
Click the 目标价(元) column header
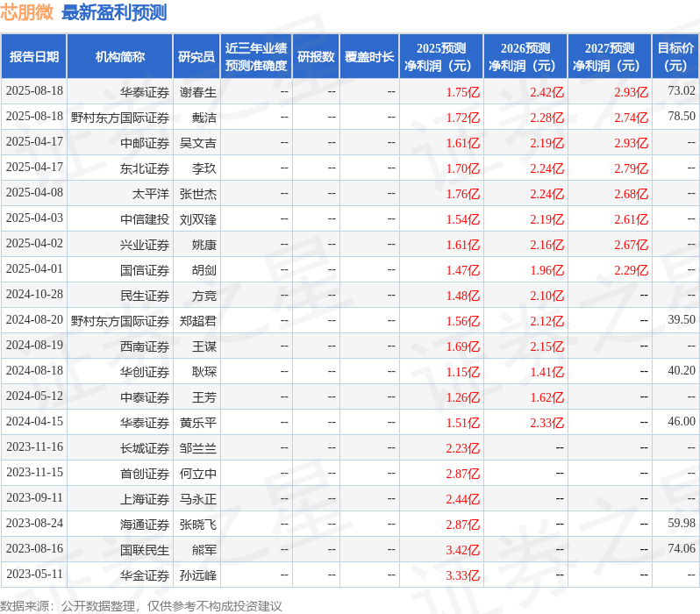click(x=676, y=57)
